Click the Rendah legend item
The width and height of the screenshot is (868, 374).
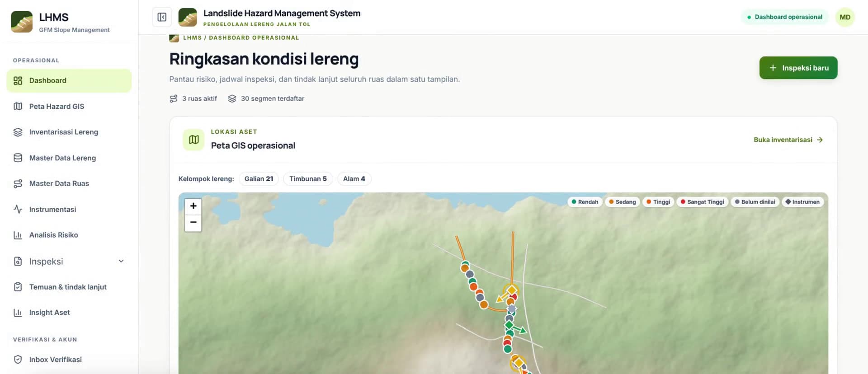pyautogui.click(x=585, y=202)
